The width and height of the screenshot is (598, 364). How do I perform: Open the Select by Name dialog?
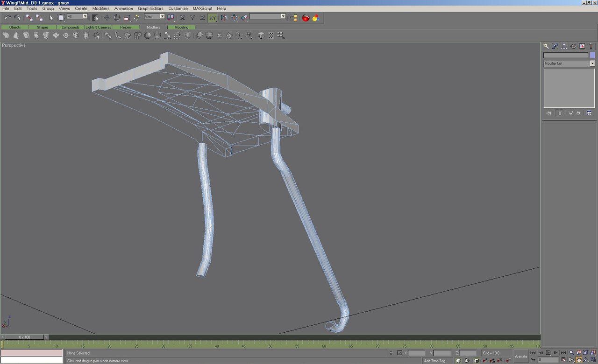(x=95, y=18)
